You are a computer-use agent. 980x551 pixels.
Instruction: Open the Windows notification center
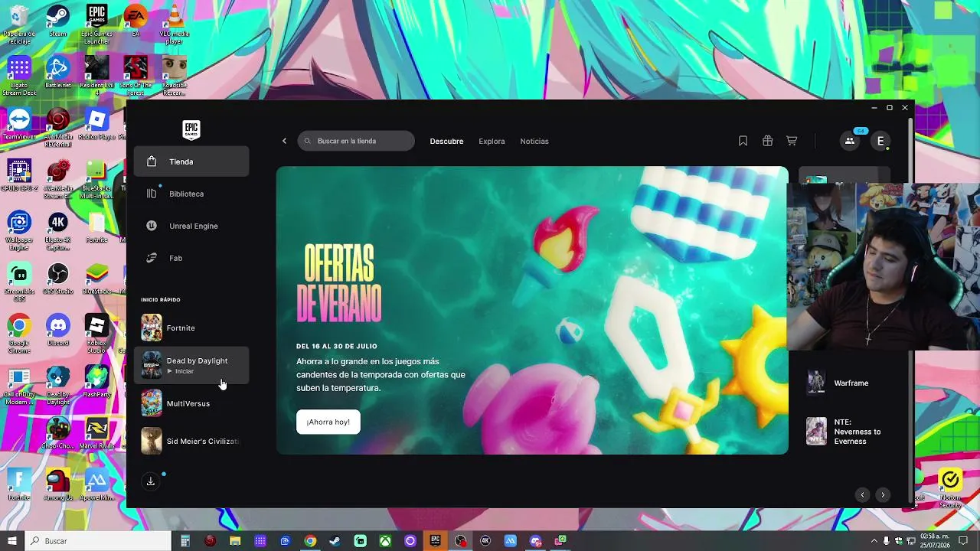(964, 541)
